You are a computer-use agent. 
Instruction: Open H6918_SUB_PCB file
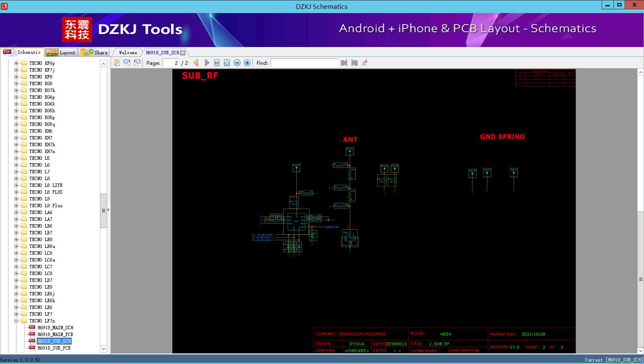point(54,348)
